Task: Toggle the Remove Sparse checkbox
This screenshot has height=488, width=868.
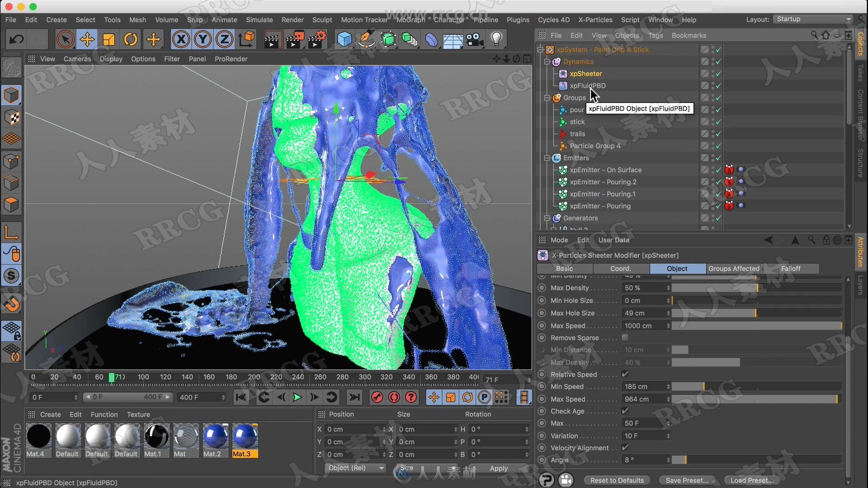Action: (625, 337)
